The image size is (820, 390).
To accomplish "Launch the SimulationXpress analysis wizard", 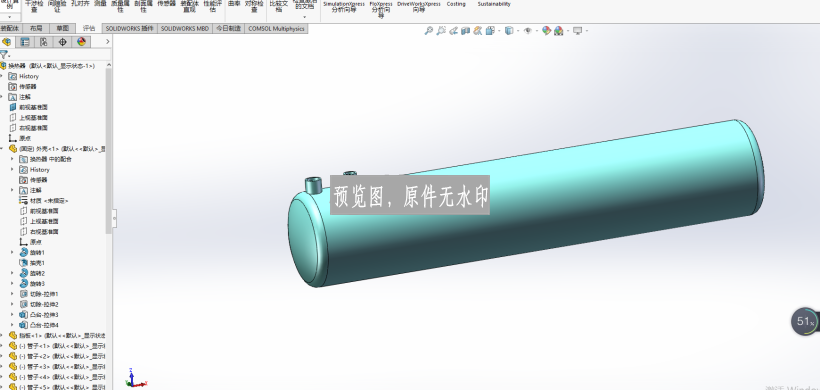I will (x=344, y=6).
